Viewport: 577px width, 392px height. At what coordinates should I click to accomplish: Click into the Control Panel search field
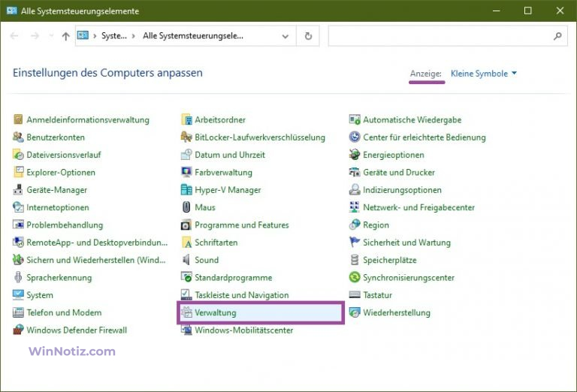[x=440, y=35]
